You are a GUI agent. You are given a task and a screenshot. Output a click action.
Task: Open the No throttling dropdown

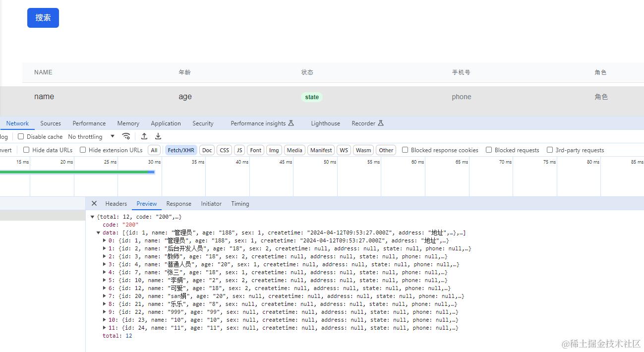91,136
